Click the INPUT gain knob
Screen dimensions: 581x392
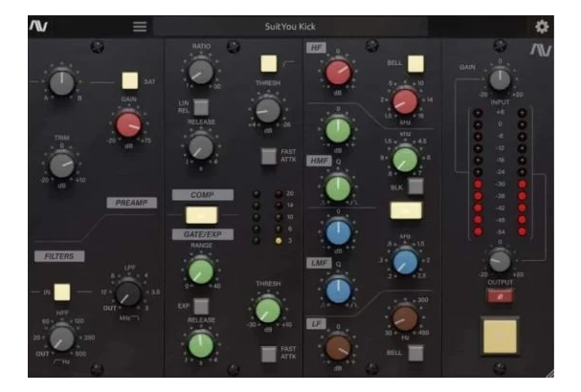[500, 80]
